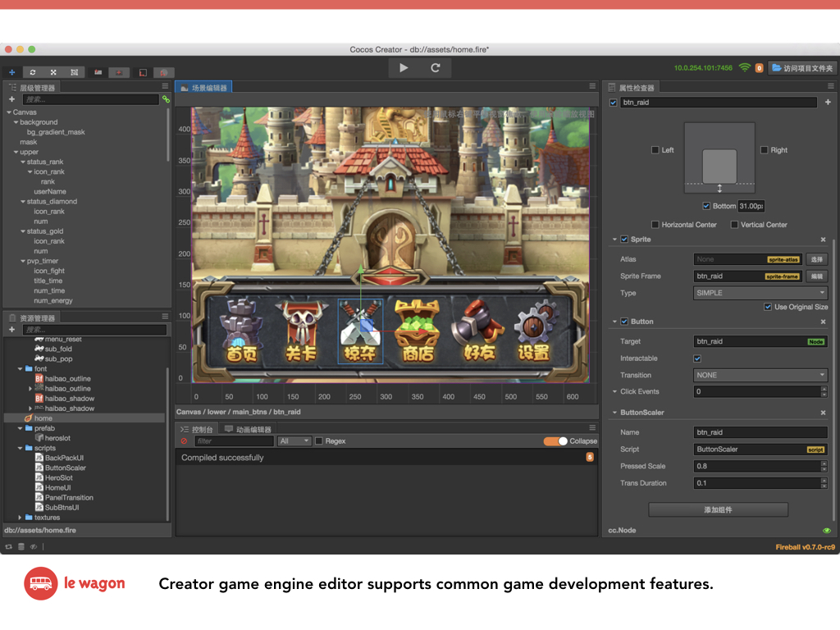Switch to pivot handle position mode
The width and height of the screenshot is (840, 630).
tap(98, 72)
